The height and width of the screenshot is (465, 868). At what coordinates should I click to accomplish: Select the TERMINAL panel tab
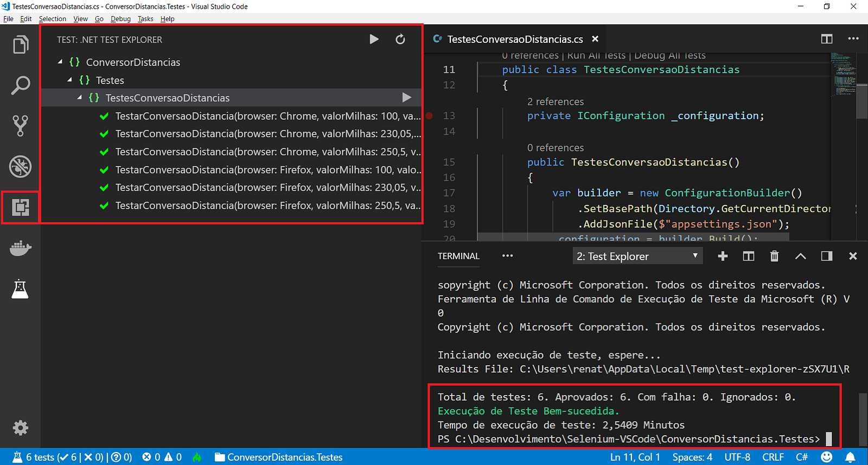coord(458,256)
